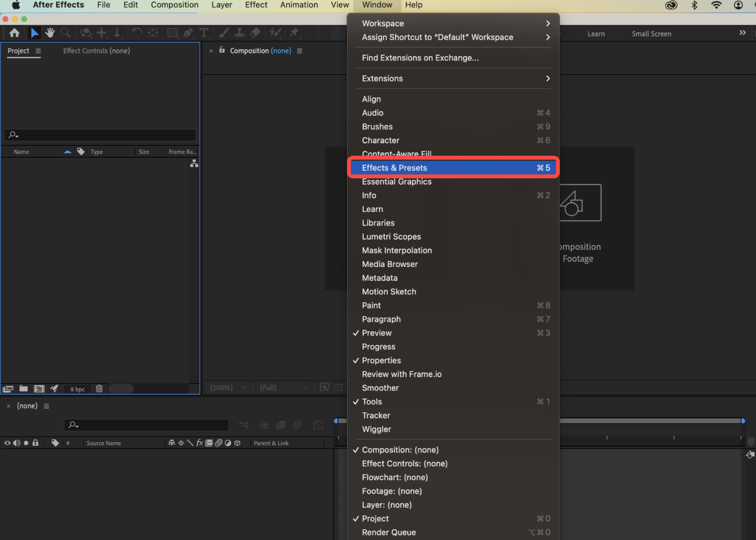
Task: Select the Puppet Pin tool
Action: pos(294,33)
